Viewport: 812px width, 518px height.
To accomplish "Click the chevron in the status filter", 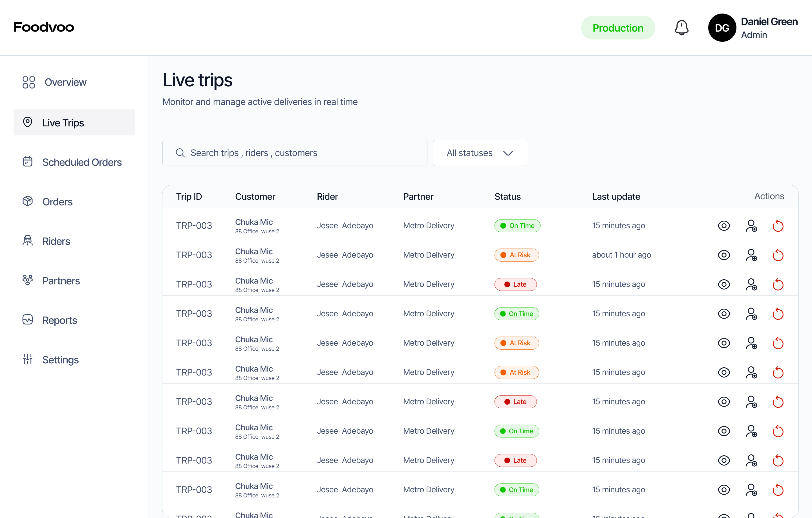I will [x=508, y=153].
